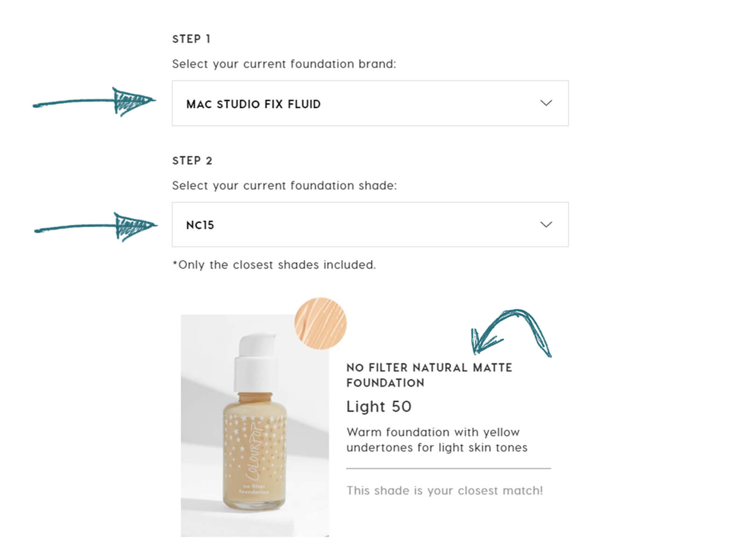Click "Select your current foundation brand" label
747x560 pixels.
tap(284, 64)
